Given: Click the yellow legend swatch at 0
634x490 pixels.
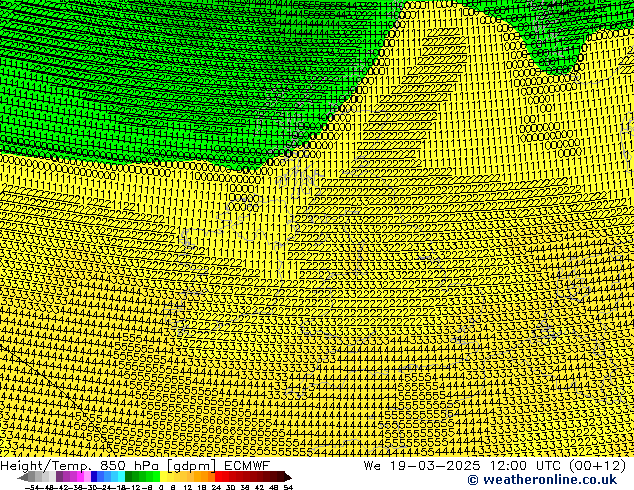Looking at the screenshot, I should [163, 476].
